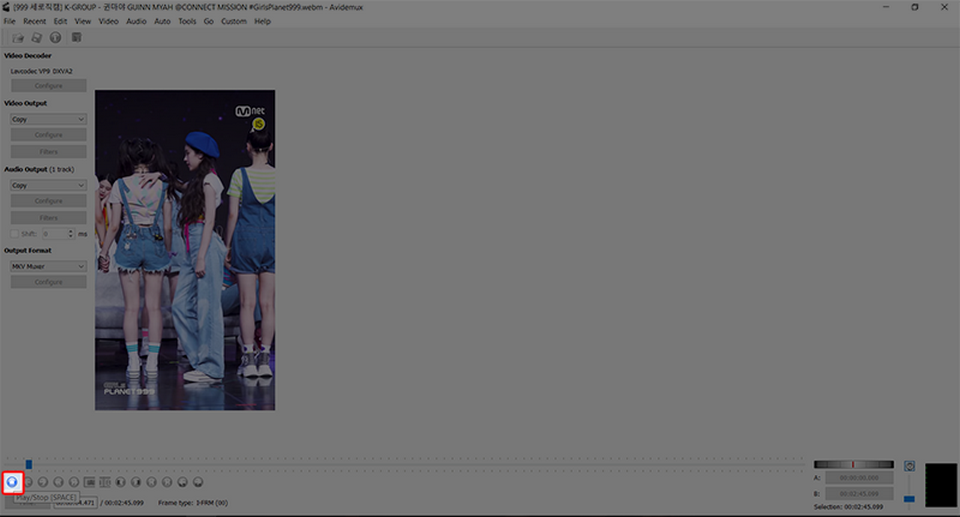Click Configure under Video Decoder

pyautogui.click(x=48, y=86)
